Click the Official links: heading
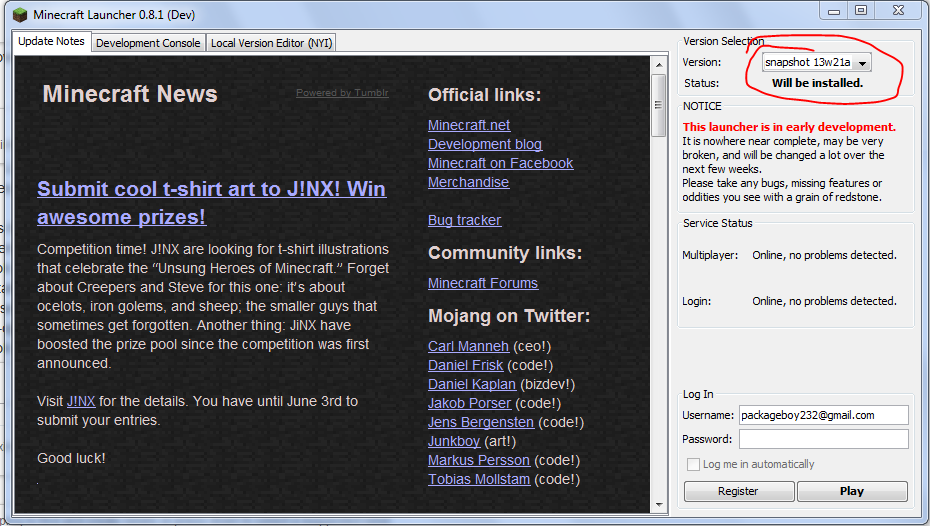The height and width of the screenshot is (526, 930). [485, 95]
